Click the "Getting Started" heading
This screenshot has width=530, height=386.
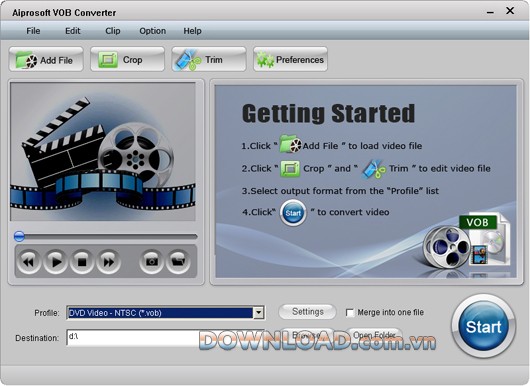(328, 114)
